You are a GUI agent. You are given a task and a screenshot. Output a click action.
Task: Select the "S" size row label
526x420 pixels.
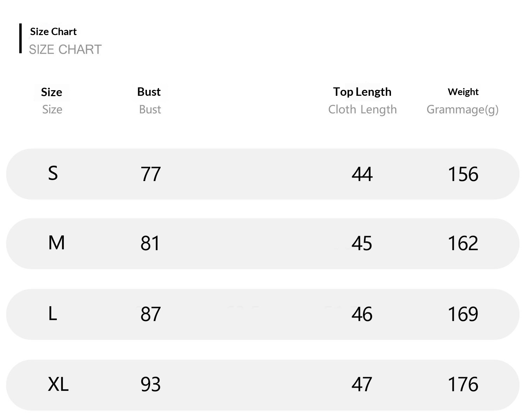[x=53, y=173]
